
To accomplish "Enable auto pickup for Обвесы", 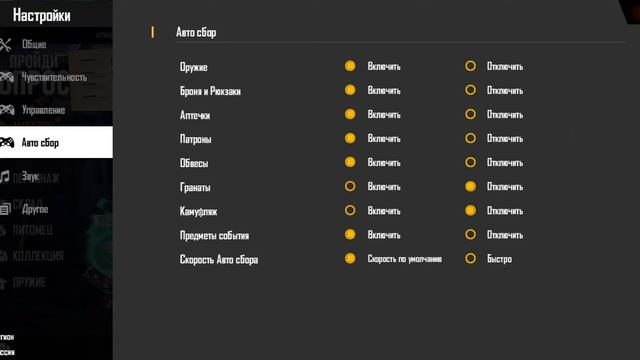I will [x=350, y=162].
